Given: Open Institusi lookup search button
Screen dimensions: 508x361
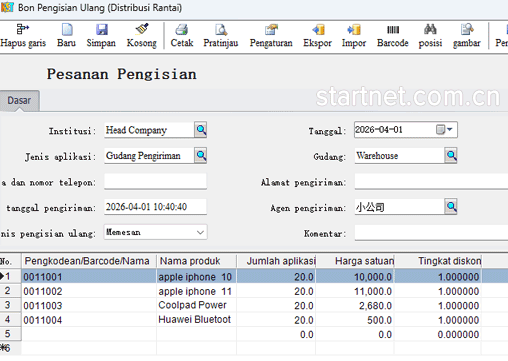Looking at the screenshot, I should pos(201,130).
